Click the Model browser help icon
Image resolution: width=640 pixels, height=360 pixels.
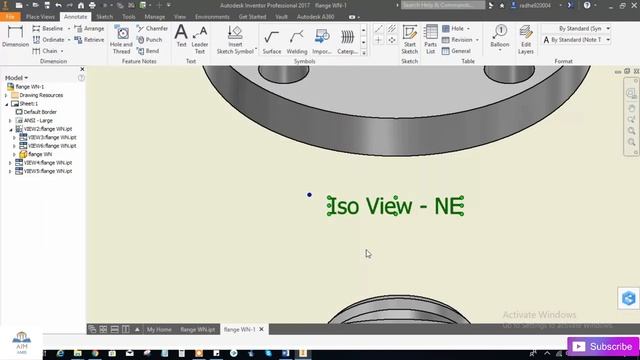[x=81, y=78]
